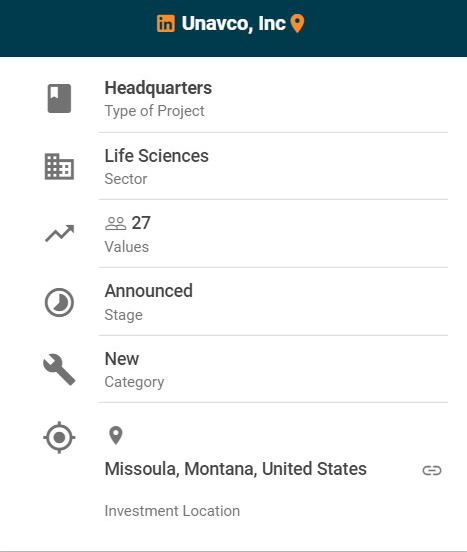Click the Type of Project label
Viewport: 467px width, 552px height.
pyautogui.click(x=154, y=111)
